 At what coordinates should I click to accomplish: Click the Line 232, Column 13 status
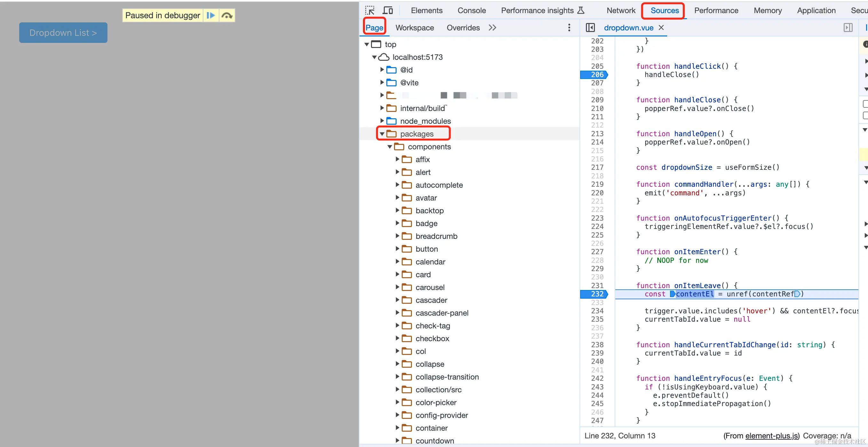620,435
